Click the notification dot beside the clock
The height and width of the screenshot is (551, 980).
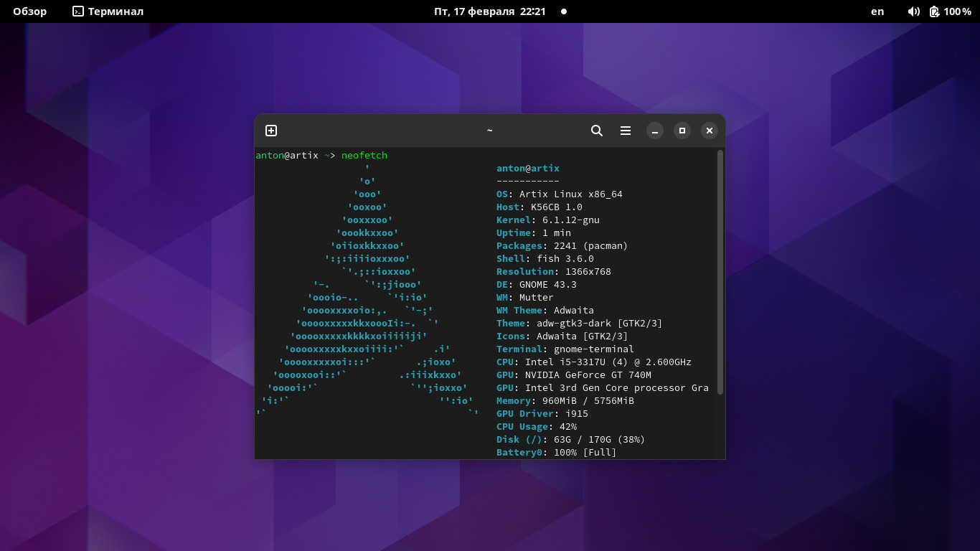coord(564,11)
